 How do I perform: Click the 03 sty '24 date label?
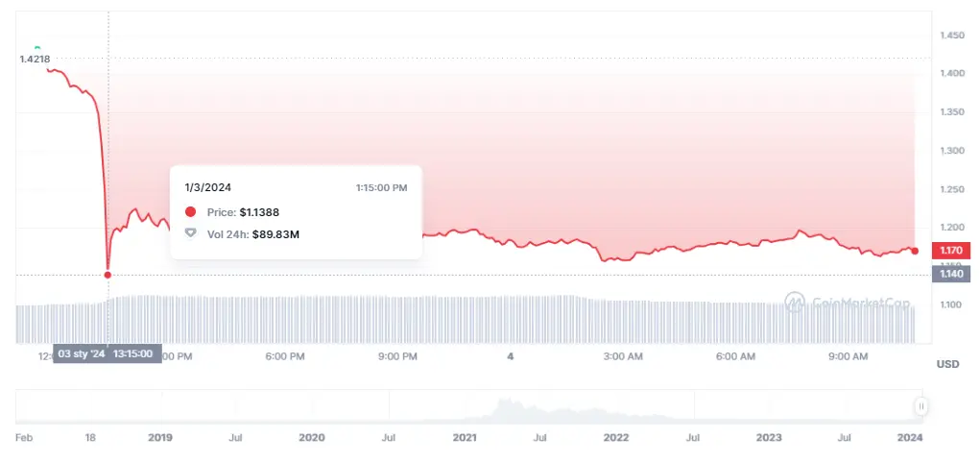(81, 353)
